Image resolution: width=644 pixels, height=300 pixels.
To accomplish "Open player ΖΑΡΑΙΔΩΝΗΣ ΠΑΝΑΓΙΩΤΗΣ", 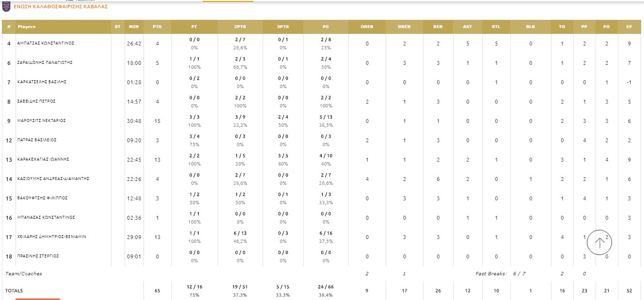I will 45,62.
